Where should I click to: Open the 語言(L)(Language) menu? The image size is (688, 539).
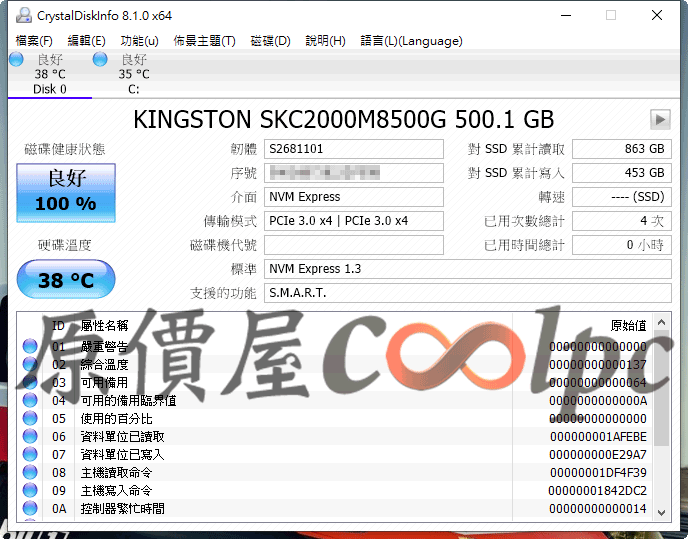coord(411,41)
